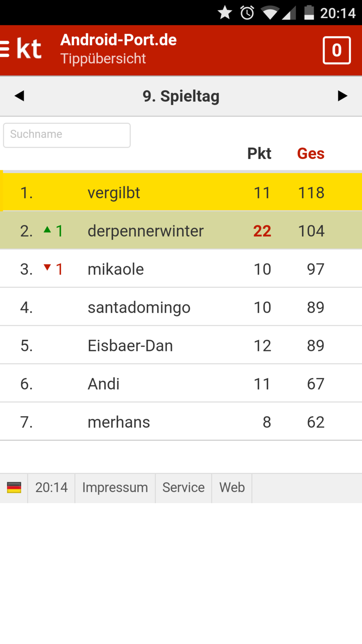Sort by the Ges column header
Viewport: 362px width, 644px height.
pyautogui.click(x=311, y=153)
